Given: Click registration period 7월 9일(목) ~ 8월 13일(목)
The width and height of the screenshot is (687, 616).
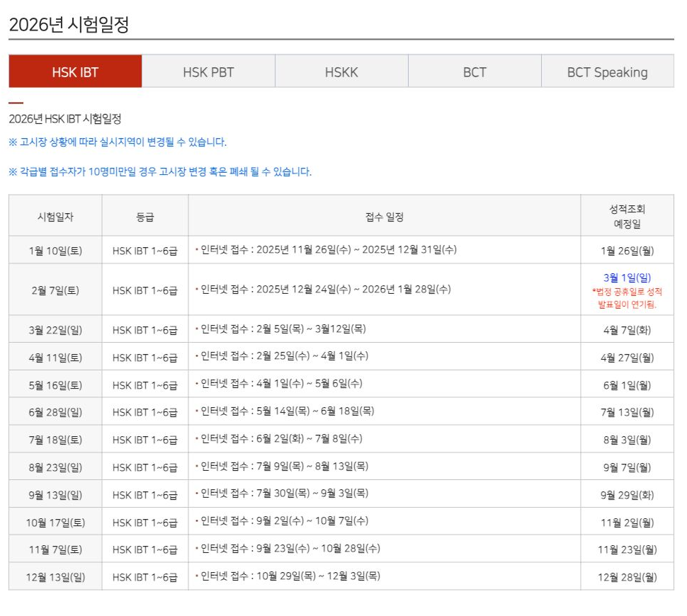Looking at the screenshot, I should (x=282, y=466).
